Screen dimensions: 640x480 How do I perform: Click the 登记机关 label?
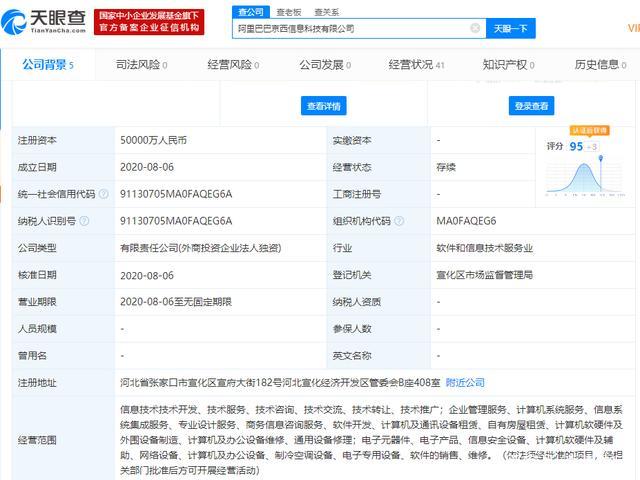[x=352, y=275]
